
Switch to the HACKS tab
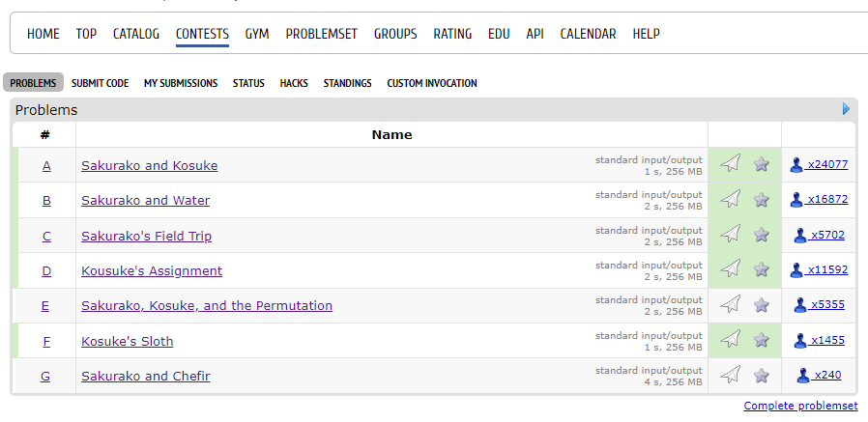294,83
